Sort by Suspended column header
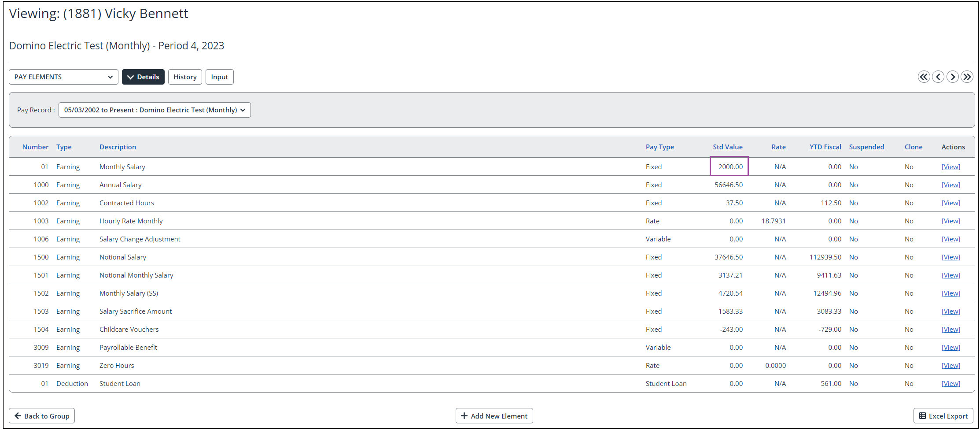980x430 pixels. point(866,147)
